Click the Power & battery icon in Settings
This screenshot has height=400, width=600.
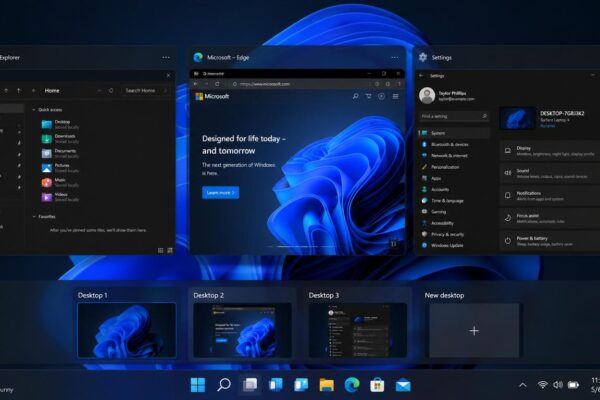[508, 241]
